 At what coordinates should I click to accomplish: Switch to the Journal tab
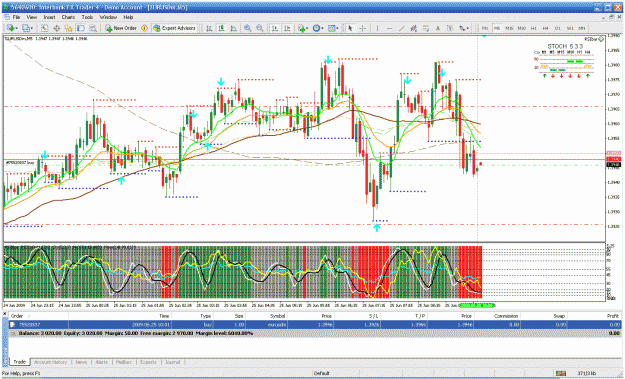pyautogui.click(x=173, y=362)
